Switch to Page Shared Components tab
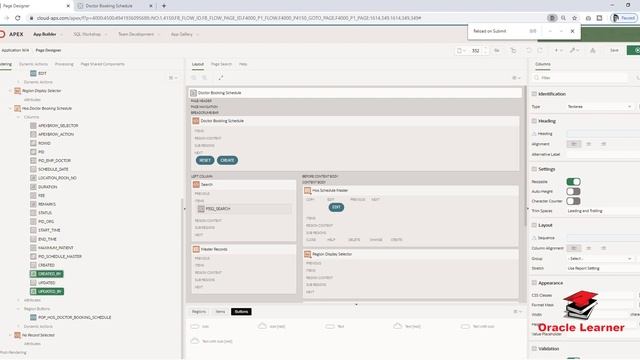Screen dimensions: 640x360 tap(102, 64)
